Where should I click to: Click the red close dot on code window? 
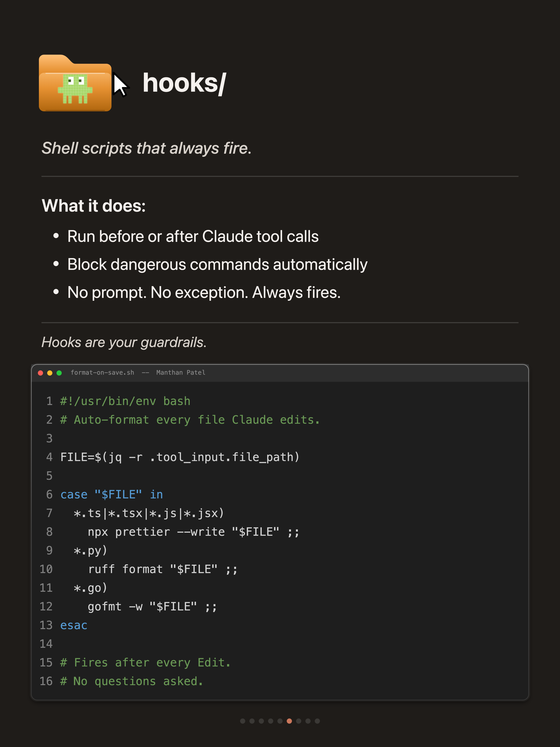pyautogui.click(x=40, y=373)
